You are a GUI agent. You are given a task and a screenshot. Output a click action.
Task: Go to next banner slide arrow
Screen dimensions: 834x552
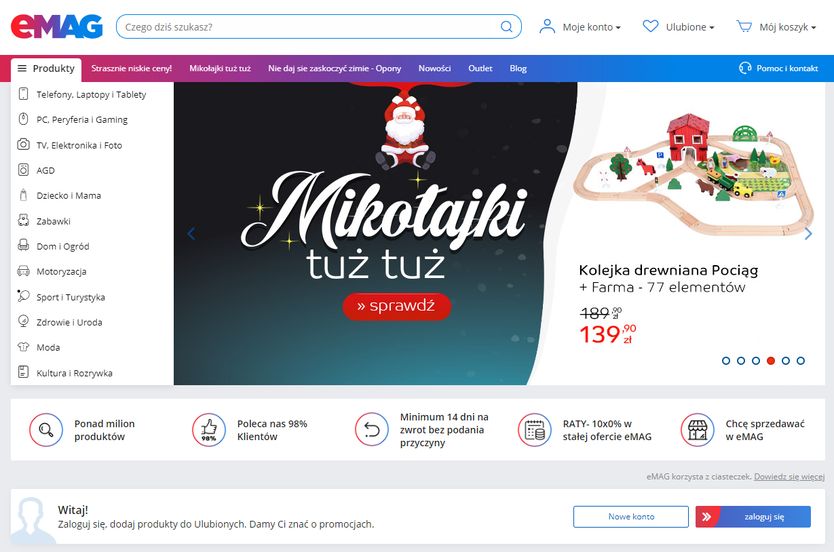(x=808, y=233)
